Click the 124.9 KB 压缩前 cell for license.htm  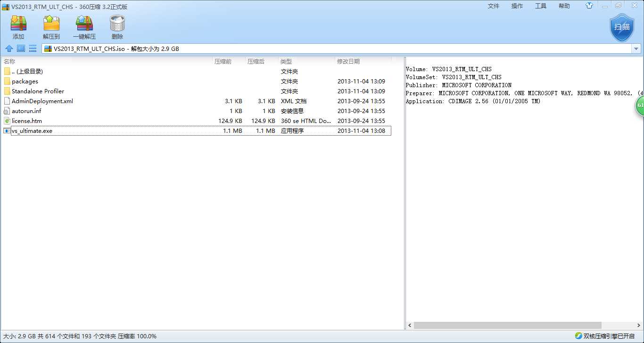[x=230, y=121]
